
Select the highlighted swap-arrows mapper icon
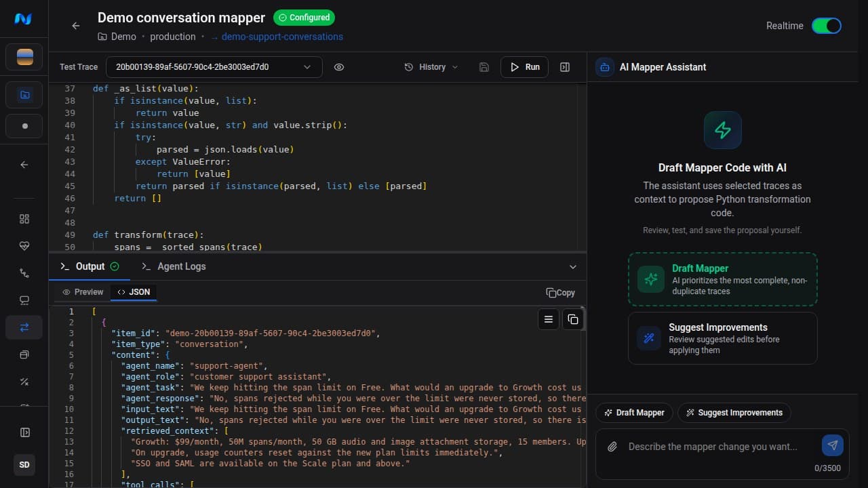pos(24,327)
